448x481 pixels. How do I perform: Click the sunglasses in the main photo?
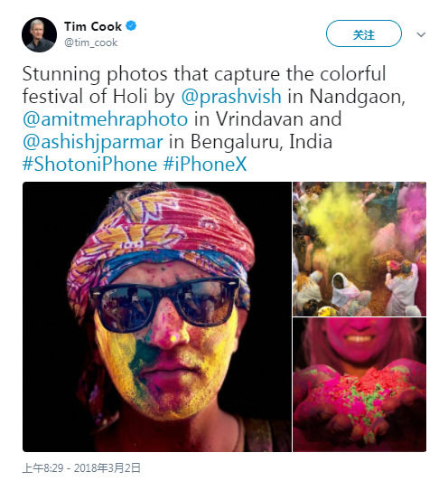click(164, 304)
